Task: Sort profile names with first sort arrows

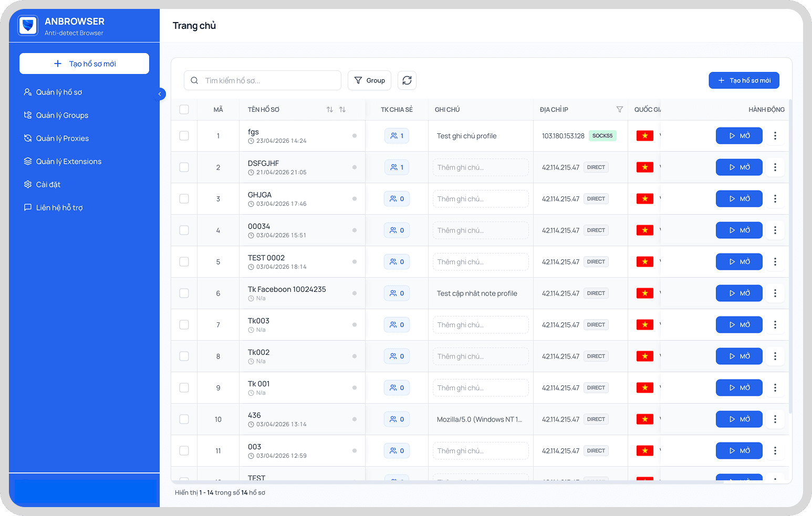Action: click(330, 110)
